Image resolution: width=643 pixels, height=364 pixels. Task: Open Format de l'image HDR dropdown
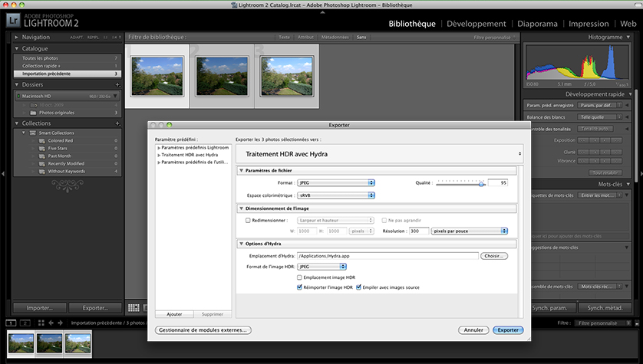pos(321,267)
